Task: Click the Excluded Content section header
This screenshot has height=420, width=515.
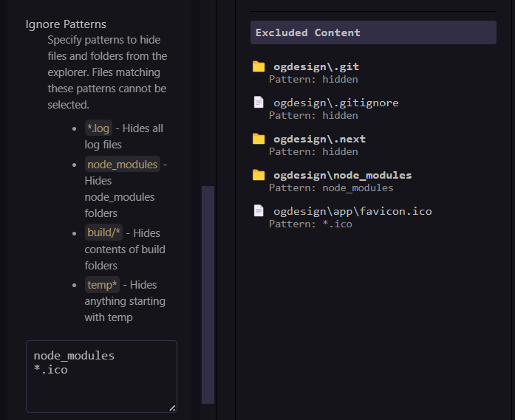Action: pyautogui.click(x=373, y=32)
